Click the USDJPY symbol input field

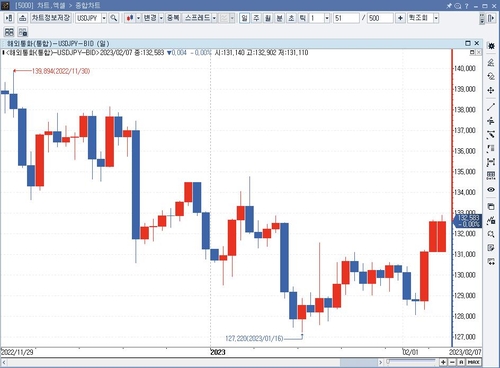(88, 18)
